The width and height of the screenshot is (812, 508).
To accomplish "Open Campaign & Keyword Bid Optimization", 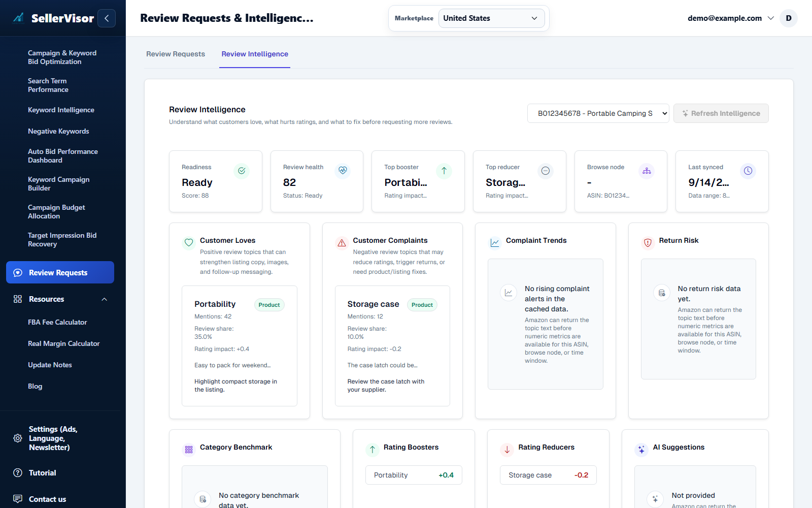I will [62, 57].
